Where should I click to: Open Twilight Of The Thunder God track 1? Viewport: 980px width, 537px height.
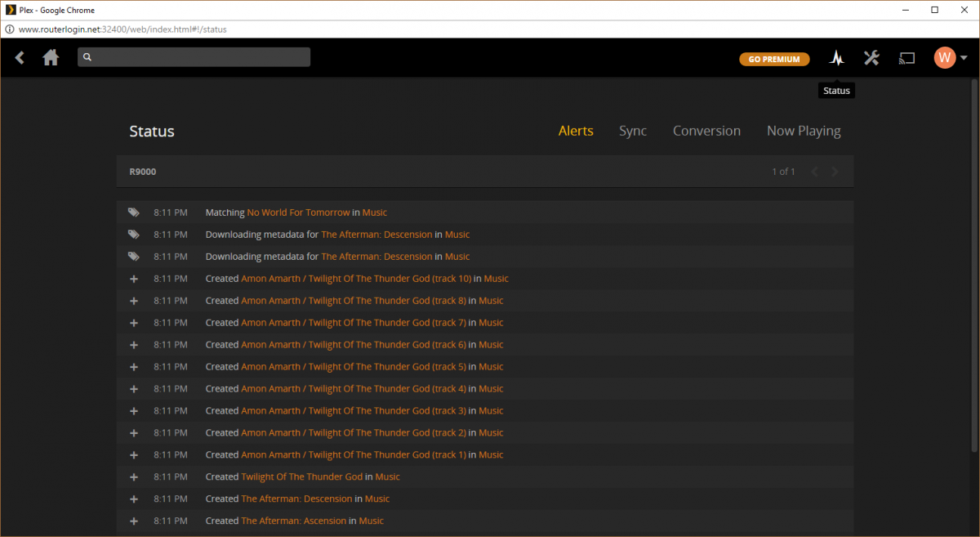tap(354, 455)
